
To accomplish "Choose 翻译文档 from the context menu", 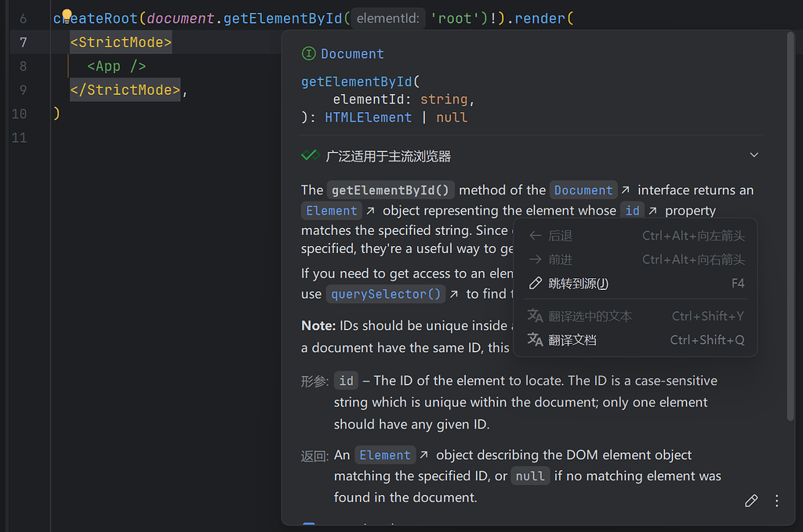I will click(635, 340).
